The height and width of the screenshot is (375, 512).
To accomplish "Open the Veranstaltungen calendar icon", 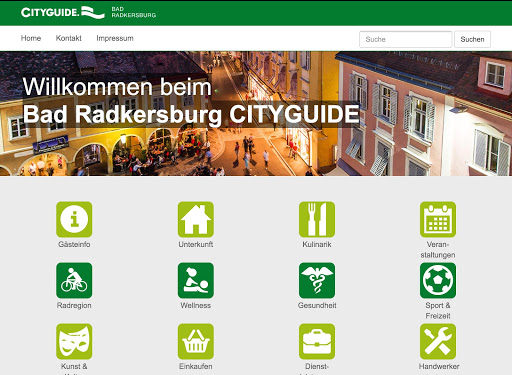I will (x=438, y=219).
